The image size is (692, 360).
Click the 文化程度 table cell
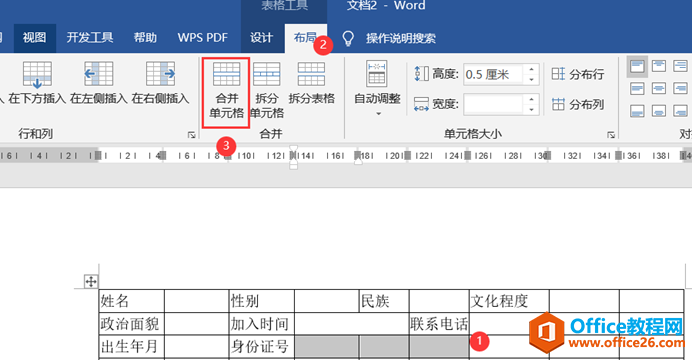tap(509, 301)
